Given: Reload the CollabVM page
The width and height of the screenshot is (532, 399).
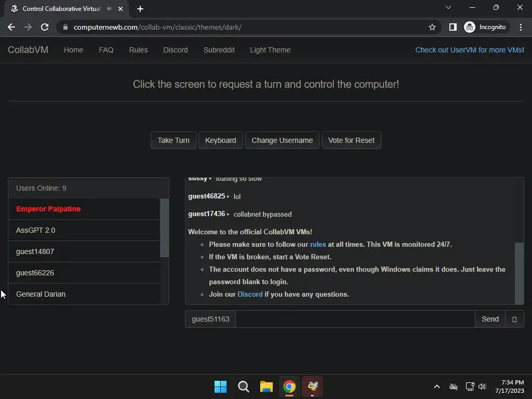Looking at the screenshot, I should pos(45,27).
